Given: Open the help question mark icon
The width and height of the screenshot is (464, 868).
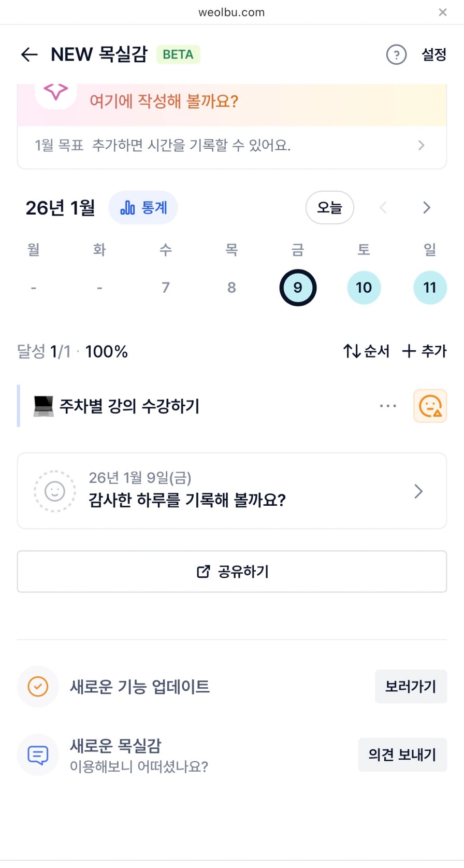Looking at the screenshot, I should pos(396,54).
